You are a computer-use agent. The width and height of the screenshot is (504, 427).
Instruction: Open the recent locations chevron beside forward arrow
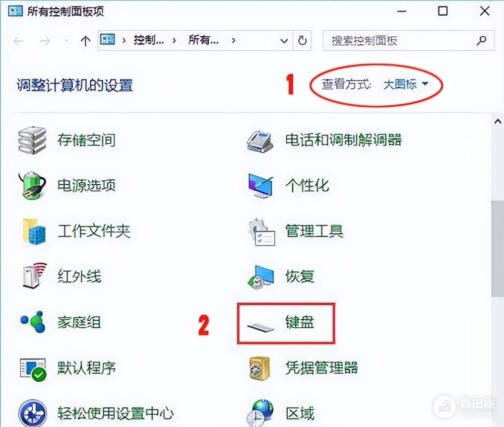click(x=67, y=40)
